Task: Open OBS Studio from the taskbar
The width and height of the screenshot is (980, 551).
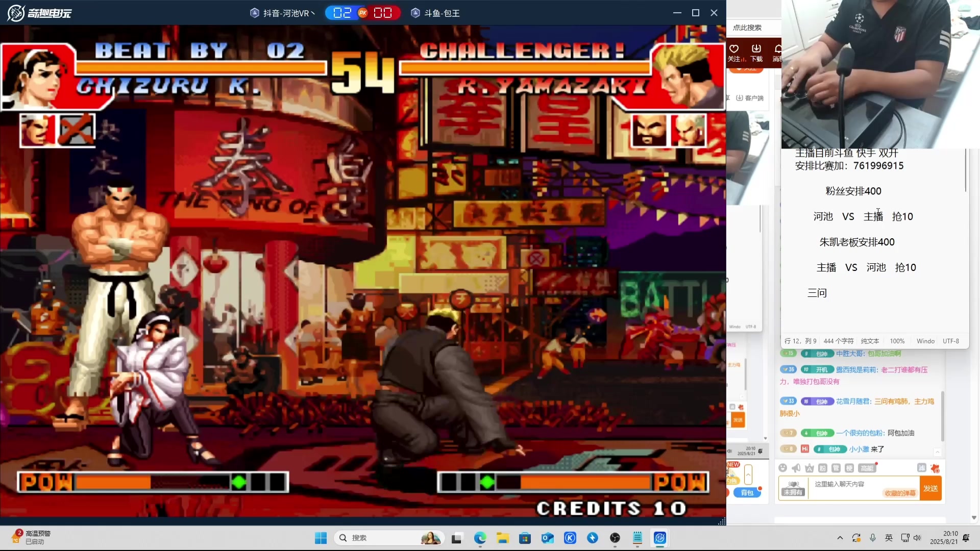Action: pos(615,538)
